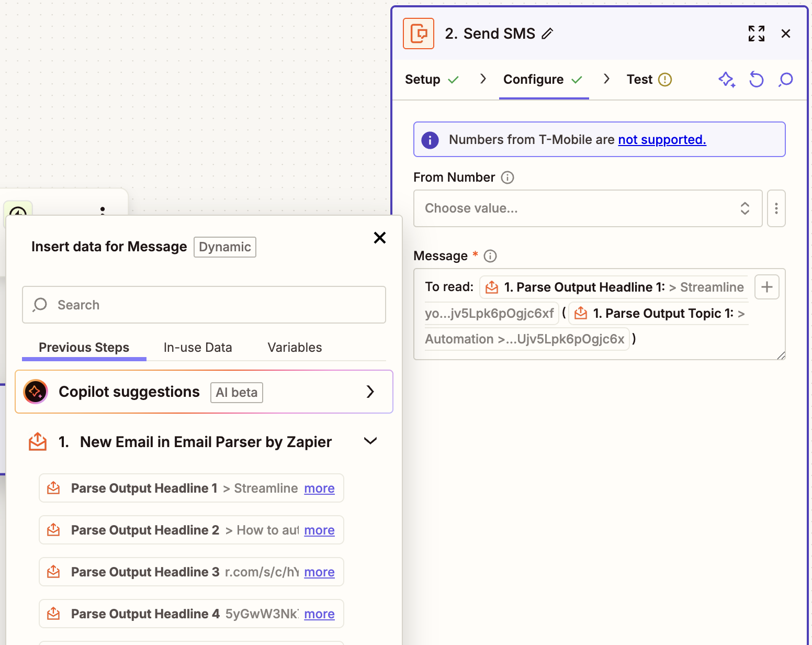Click the Parse Output Headline 4 row icon
The height and width of the screenshot is (645, 812).
(x=53, y=614)
